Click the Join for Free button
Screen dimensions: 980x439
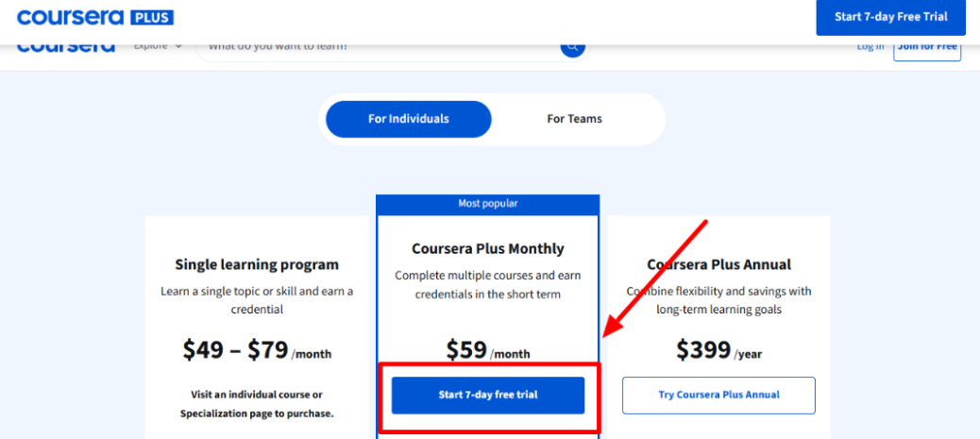[926, 47]
